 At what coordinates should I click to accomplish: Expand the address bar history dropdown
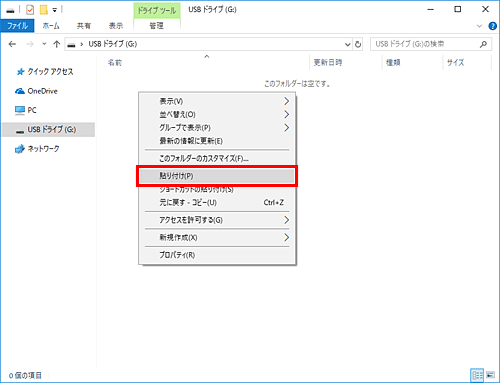(x=347, y=44)
